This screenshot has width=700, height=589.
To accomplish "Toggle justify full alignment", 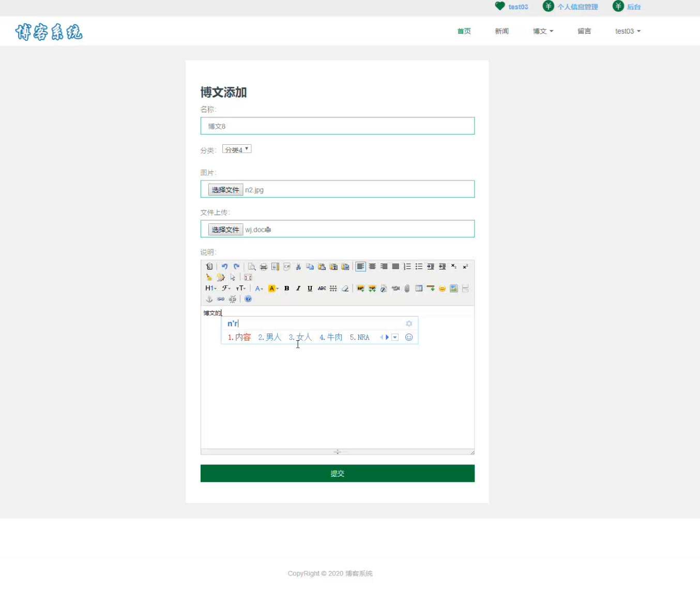I will coord(395,266).
